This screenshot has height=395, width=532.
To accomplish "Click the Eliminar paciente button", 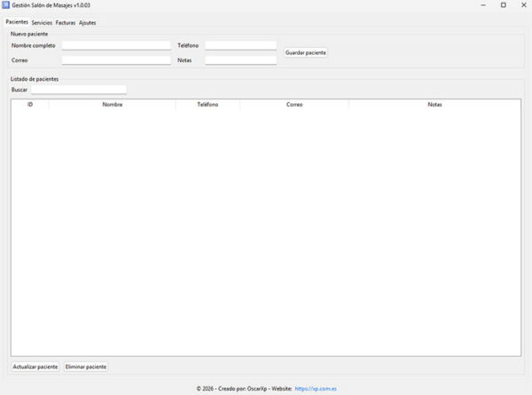I will (x=86, y=367).
